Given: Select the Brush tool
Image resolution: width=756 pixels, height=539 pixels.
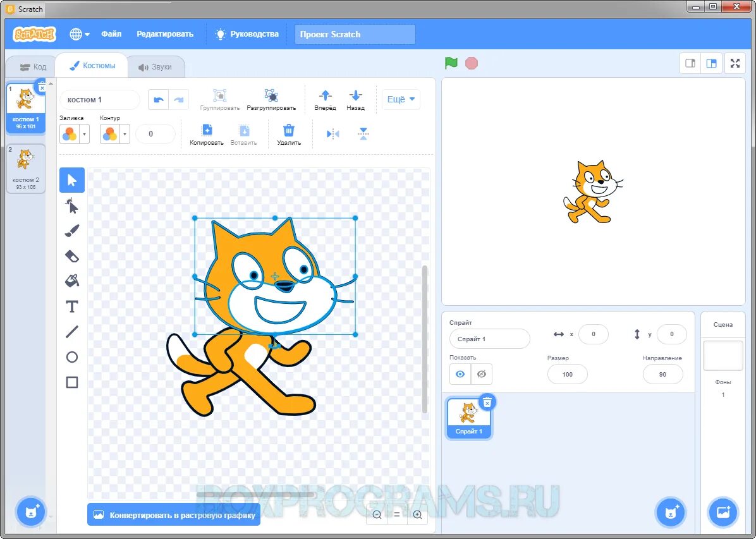Looking at the screenshot, I should click(72, 231).
